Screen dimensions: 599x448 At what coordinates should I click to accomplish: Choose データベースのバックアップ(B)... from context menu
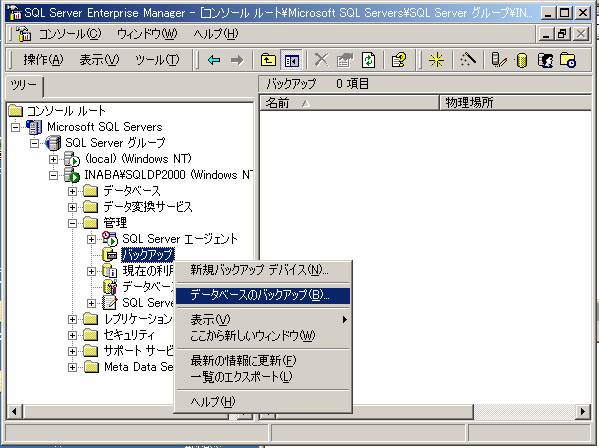263,295
